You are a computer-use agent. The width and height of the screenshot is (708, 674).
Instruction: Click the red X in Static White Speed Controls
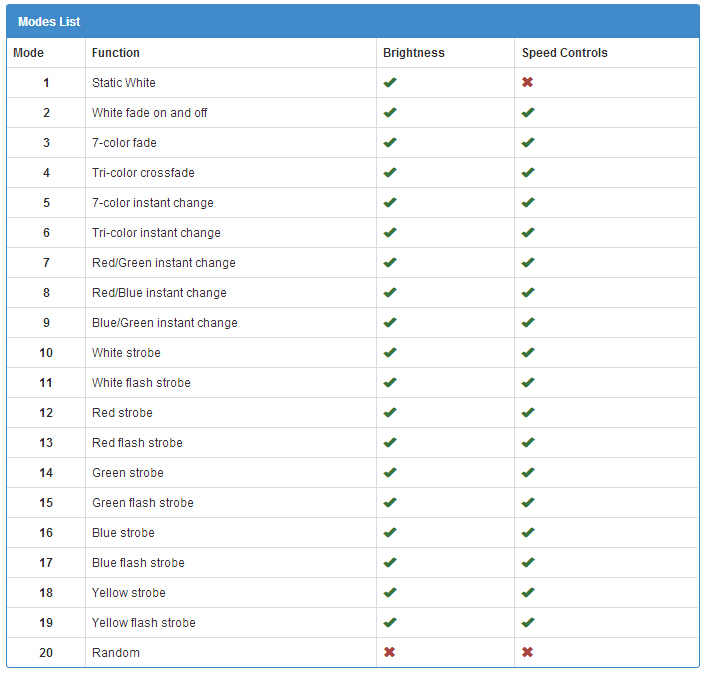527,82
